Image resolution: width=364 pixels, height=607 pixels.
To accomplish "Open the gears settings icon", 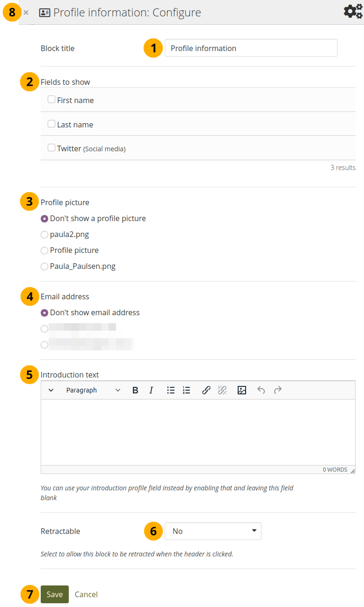I will tap(352, 12).
